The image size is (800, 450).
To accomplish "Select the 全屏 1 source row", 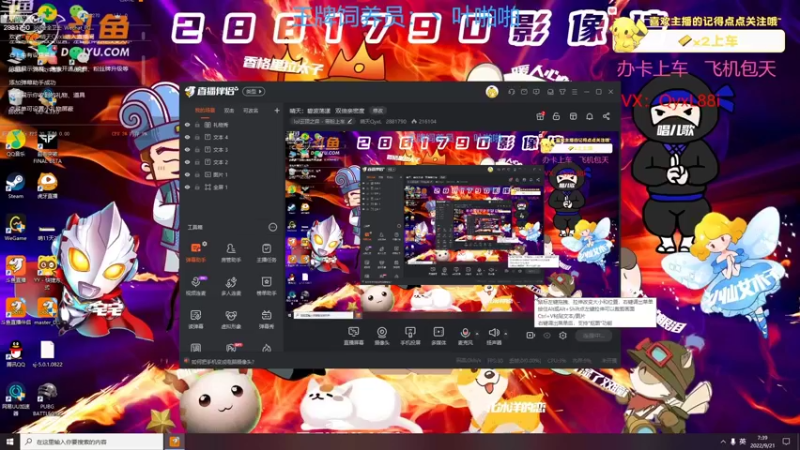I will [232, 187].
